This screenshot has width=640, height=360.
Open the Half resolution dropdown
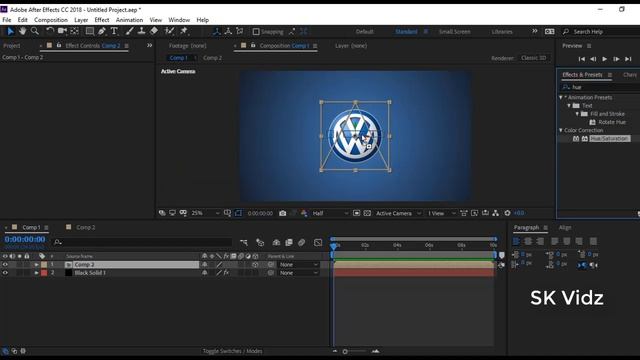coord(330,213)
